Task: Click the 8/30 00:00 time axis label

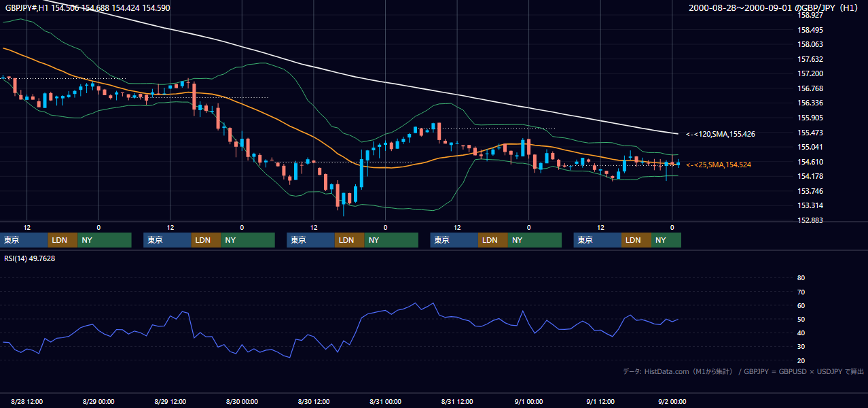Action: point(242,401)
